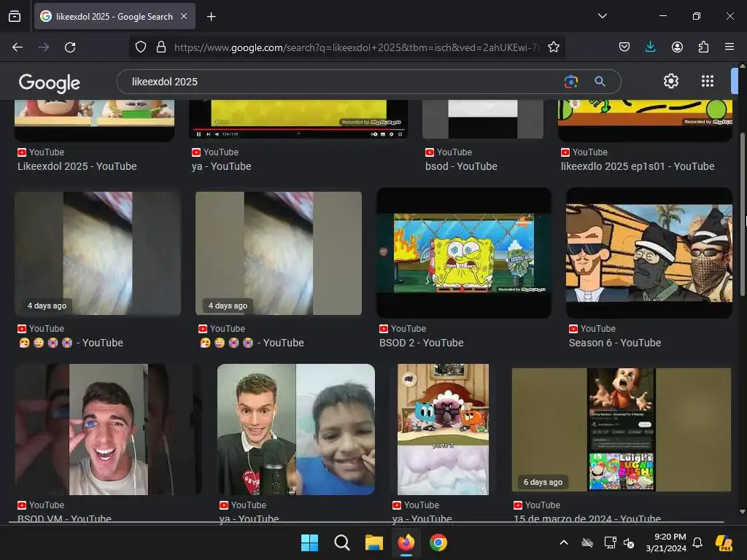This screenshot has width=747, height=560.
Task: View site security padlock information
Action: tap(161, 47)
